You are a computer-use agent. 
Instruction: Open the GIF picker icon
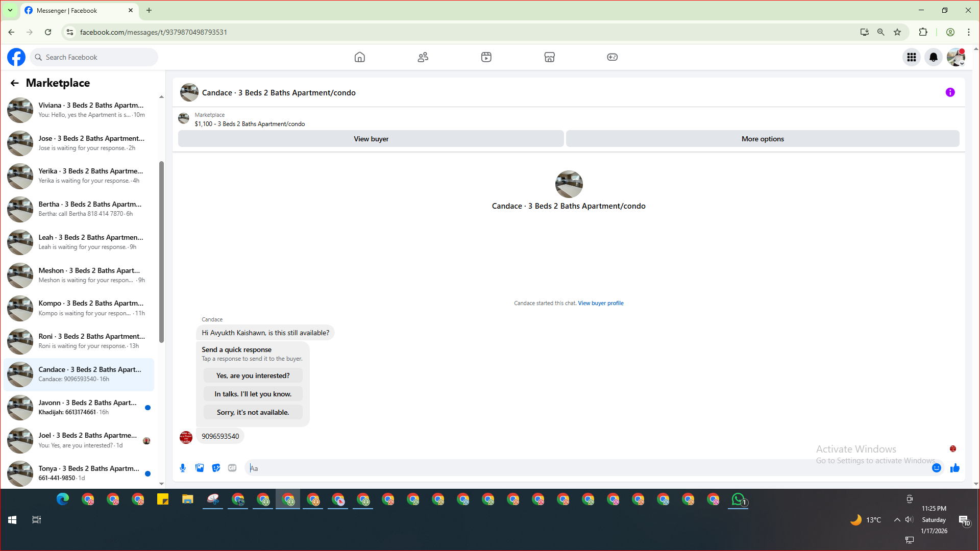pos(232,468)
